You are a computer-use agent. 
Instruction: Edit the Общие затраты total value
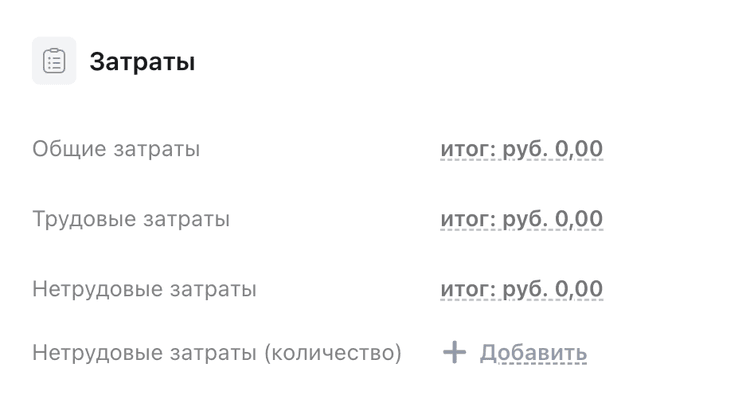[521, 149]
